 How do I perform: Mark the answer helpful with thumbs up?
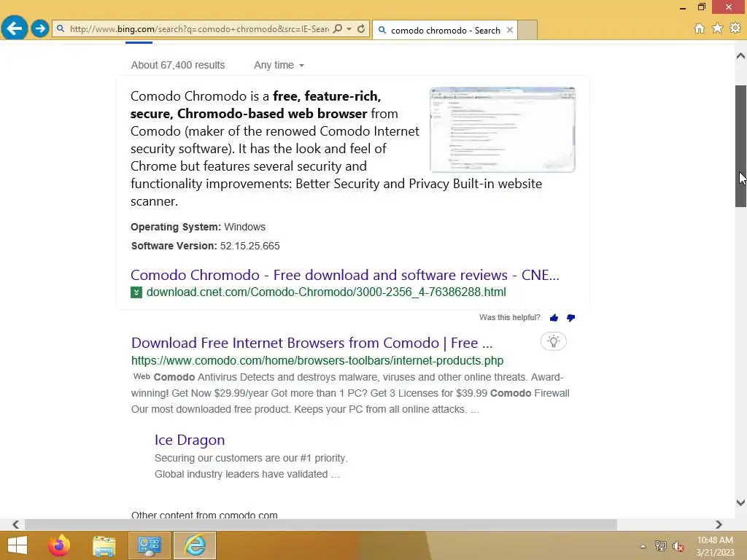[554, 318]
